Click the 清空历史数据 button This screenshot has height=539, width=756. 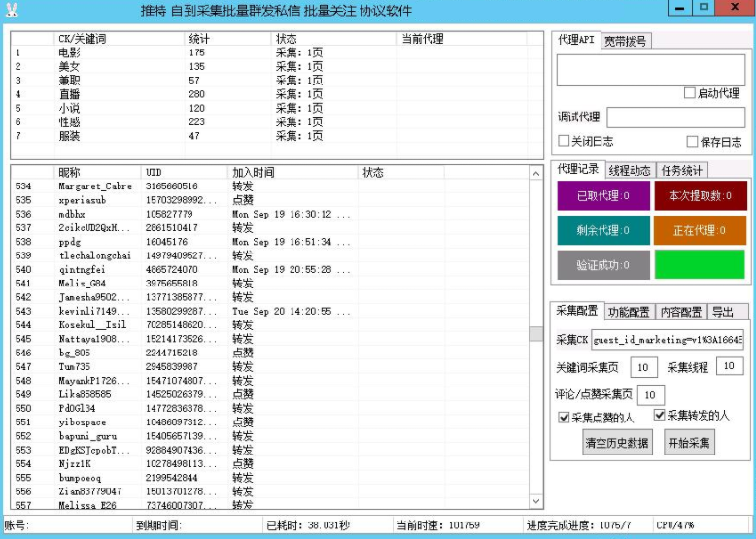click(617, 442)
